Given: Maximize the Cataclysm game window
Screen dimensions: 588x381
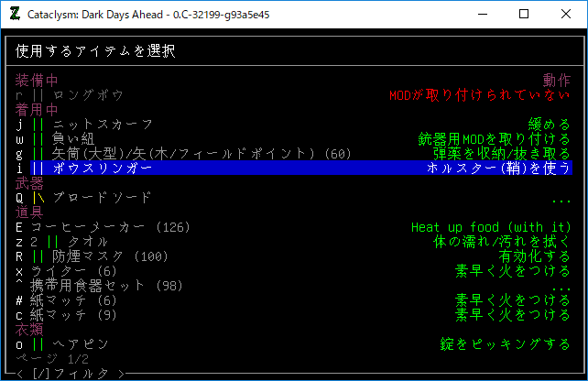Looking at the screenshot, I should click(x=524, y=14).
